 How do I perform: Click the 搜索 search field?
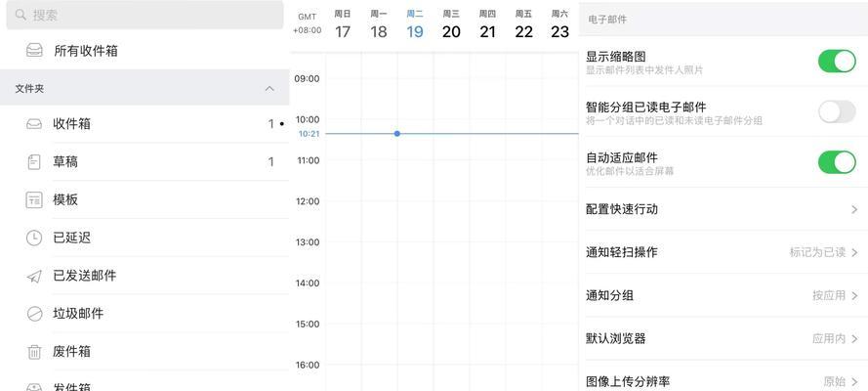tap(145, 16)
